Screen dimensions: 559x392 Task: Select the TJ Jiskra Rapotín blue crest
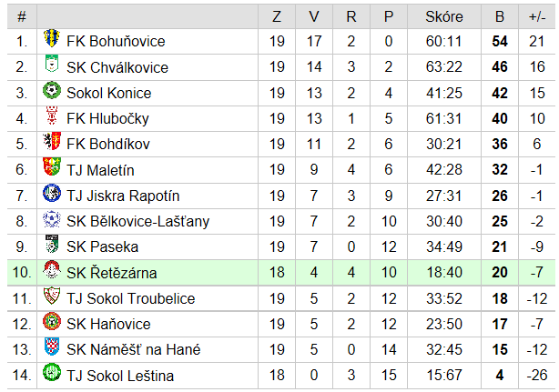pyautogui.click(x=52, y=193)
